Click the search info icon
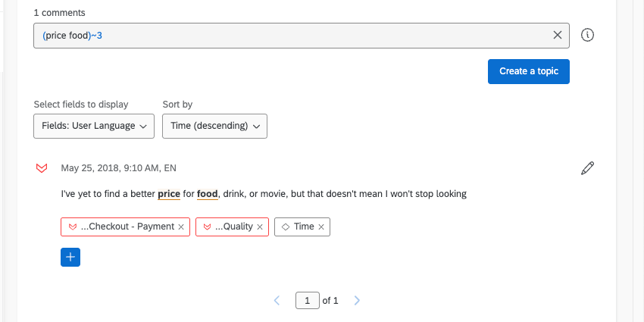 [586, 35]
